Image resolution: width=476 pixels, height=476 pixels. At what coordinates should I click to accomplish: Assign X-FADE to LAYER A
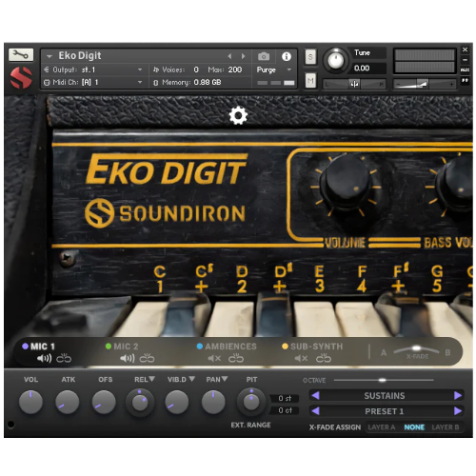(382, 427)
